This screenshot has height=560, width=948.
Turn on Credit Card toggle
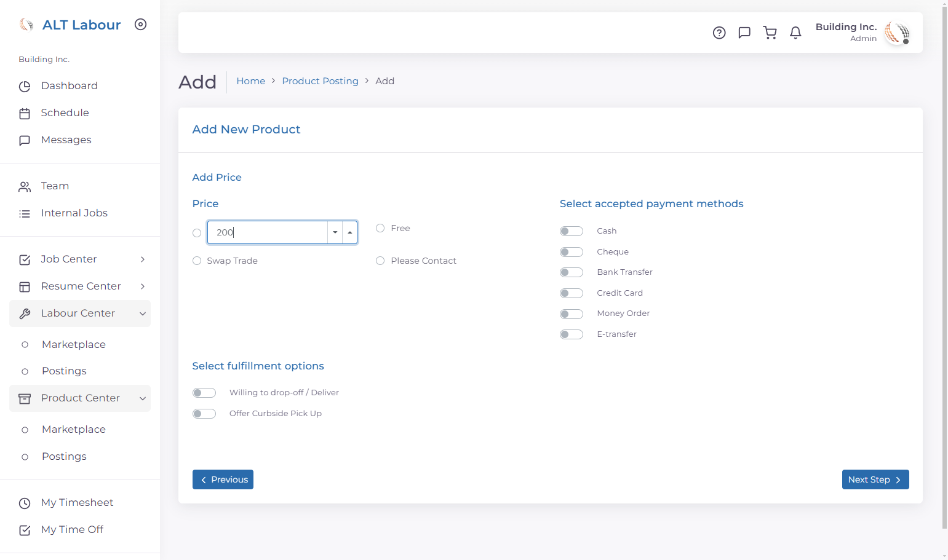[572, 293]
